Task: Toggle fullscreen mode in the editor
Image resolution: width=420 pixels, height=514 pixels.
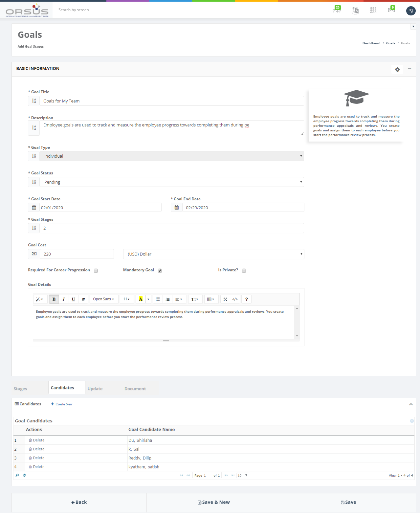Action: click(225, 299)
